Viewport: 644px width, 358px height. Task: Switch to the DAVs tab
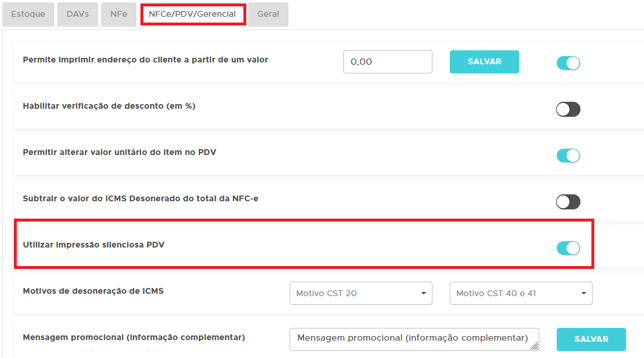(x=77, y=14)
